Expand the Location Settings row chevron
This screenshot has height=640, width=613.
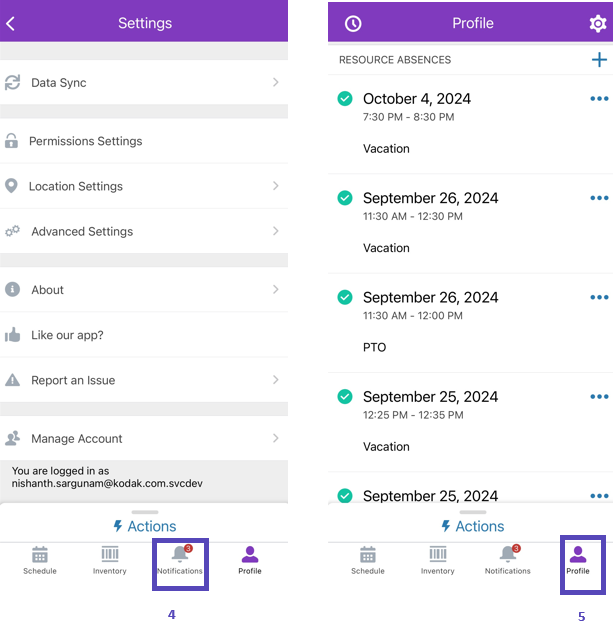pos(275,186)
